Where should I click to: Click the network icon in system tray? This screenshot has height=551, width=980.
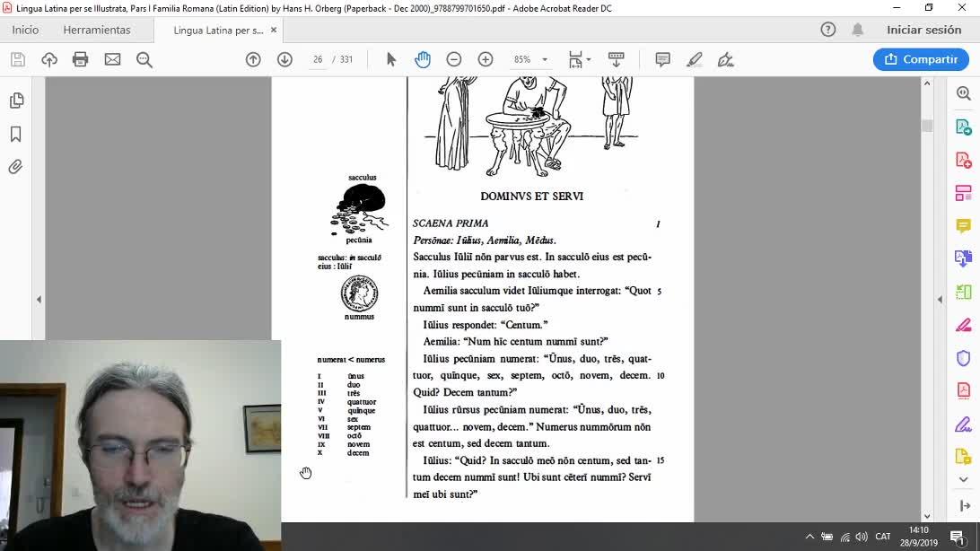(x=844, y=537)
